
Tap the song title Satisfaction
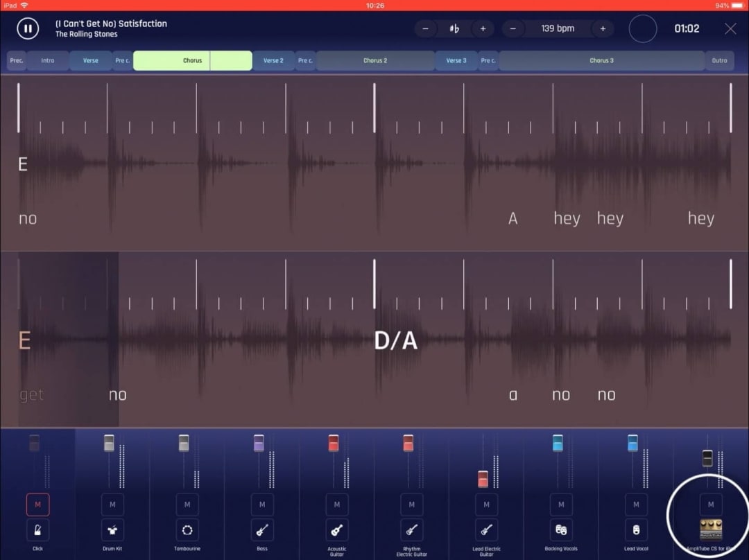pos(111,24)
